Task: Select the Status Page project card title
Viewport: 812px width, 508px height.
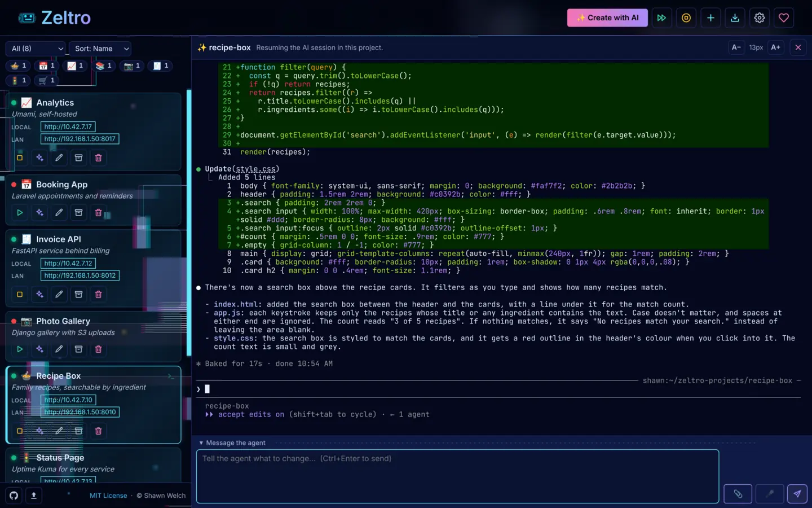Action: [x=60, y=458]
